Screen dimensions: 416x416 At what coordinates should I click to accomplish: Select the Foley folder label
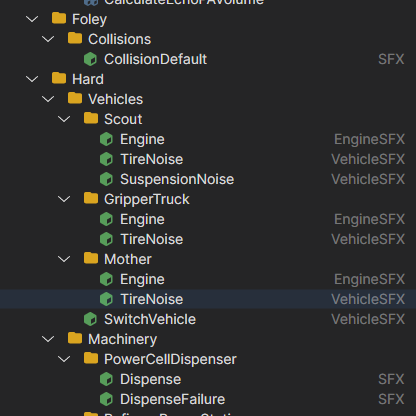pyautogui.click(x=89, y=19)
